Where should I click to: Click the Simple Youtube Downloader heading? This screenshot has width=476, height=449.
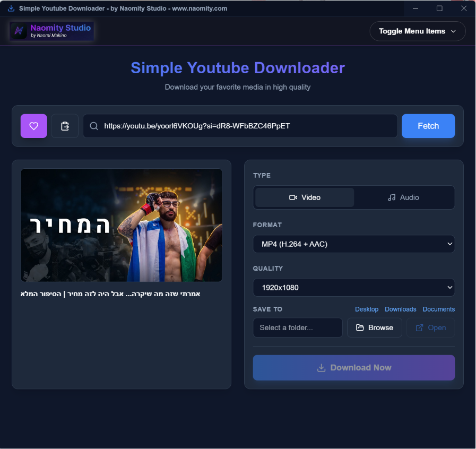point(238,68)
